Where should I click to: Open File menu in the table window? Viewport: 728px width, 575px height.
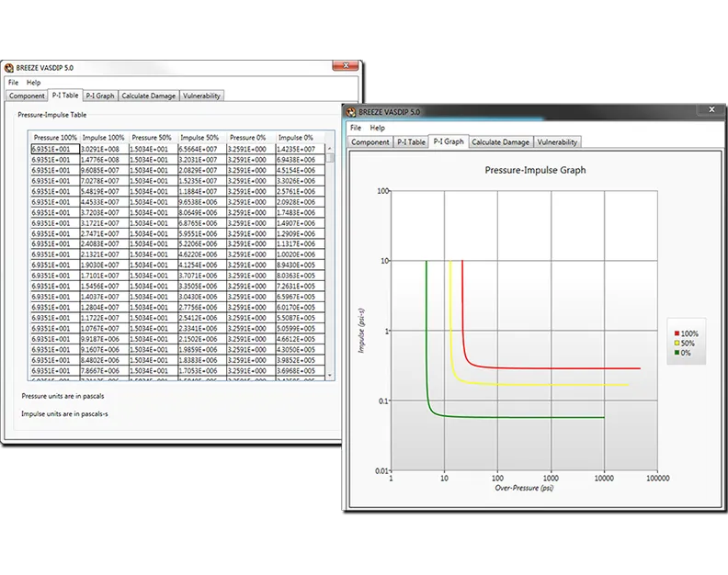pos(13,83)
